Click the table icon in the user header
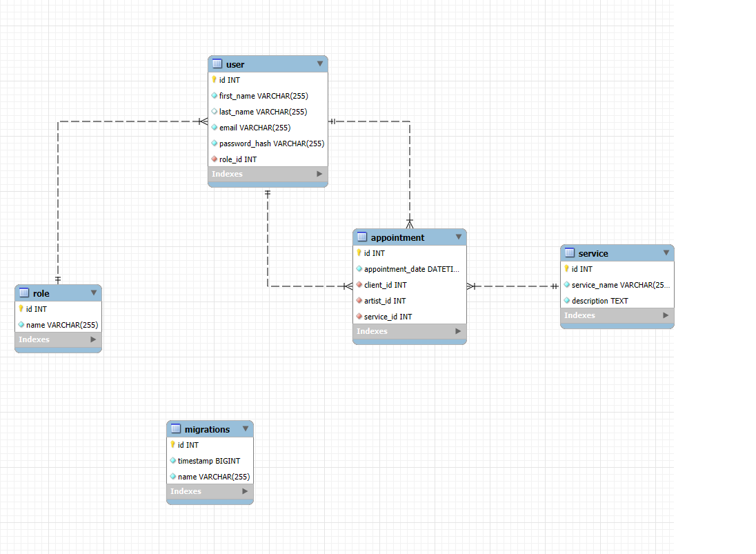 coord(217,63)
